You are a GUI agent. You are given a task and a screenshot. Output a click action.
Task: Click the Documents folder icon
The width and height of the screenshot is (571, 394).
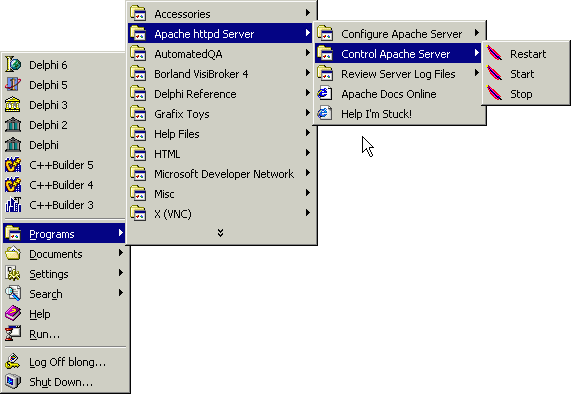[x=13, y=254]
